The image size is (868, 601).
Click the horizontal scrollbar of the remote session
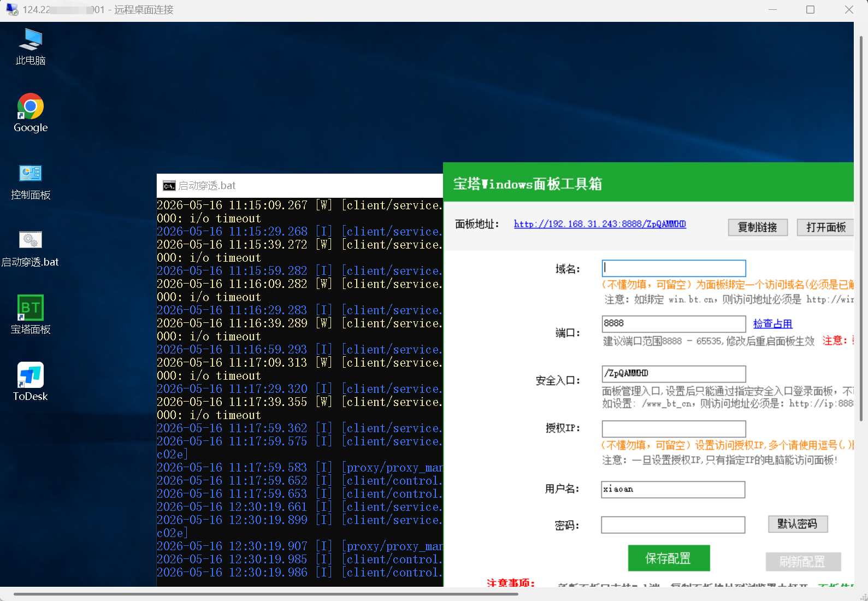tap(265, 593)
